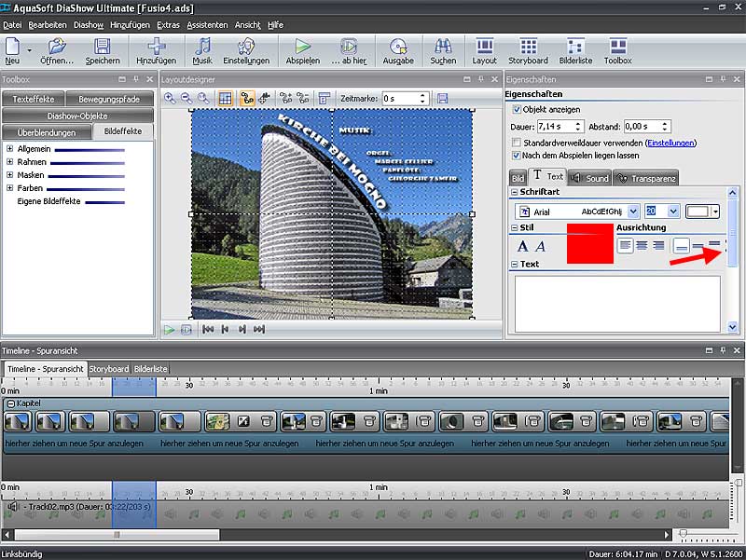Click the Bewegungspfade button

(x=109, y=99)
